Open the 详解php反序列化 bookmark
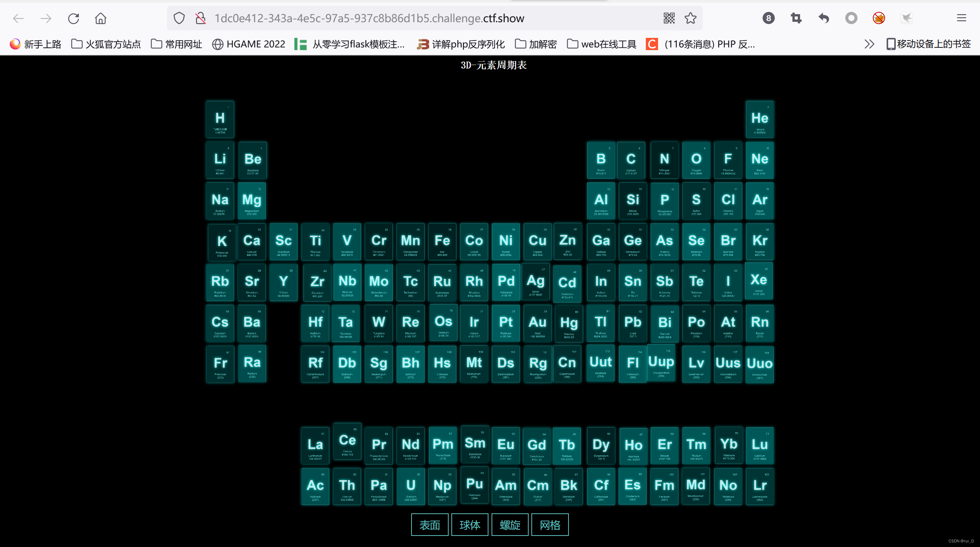Screen dimensions: 980x547 click(461, 44)
